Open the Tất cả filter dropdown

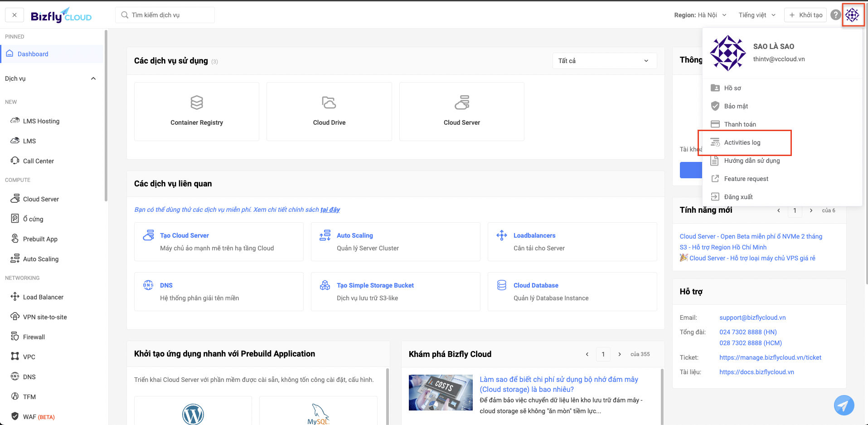tap(604, 61)
